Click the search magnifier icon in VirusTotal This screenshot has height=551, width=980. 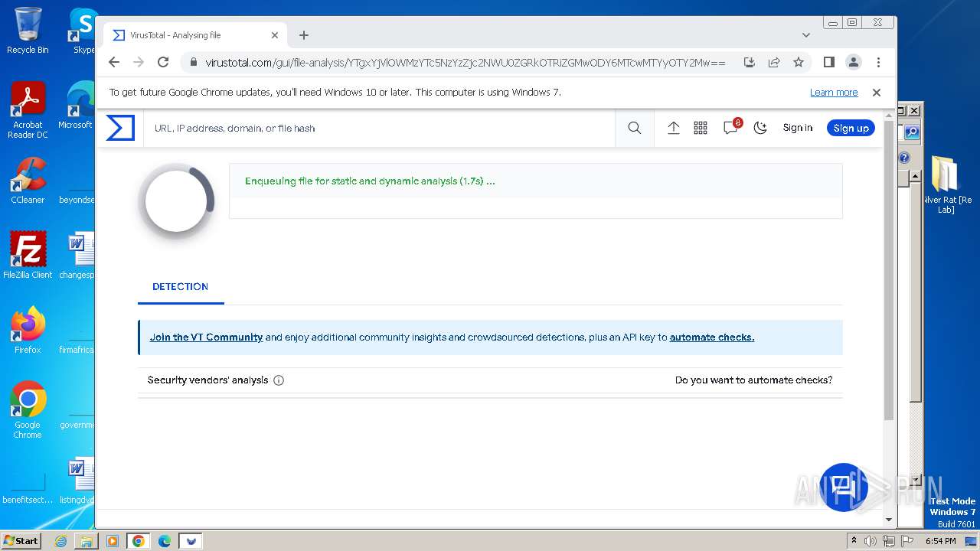pyautogui.click(x=635, y=128)
